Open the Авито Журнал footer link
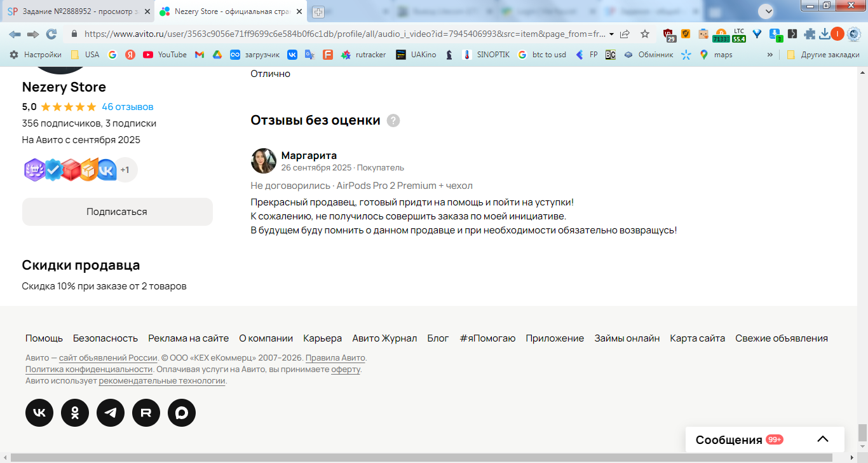 (x=384, y=338)
